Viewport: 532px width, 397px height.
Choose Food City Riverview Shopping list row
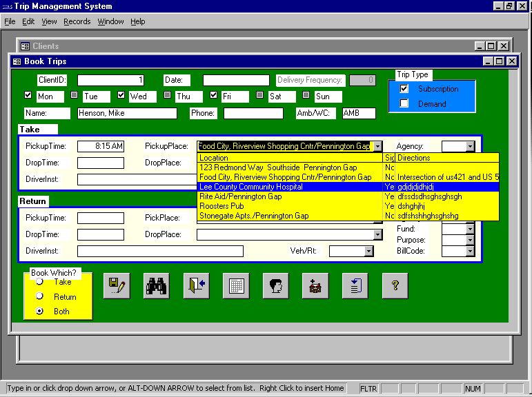348,177
